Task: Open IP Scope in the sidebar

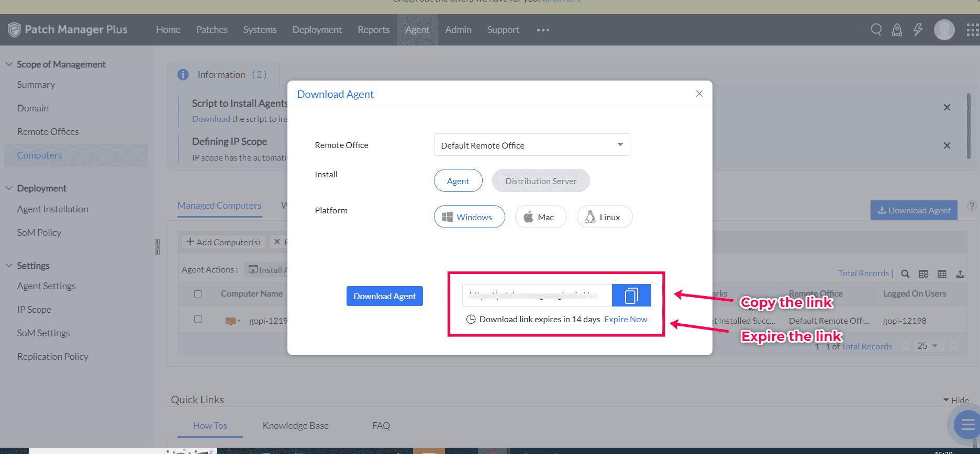Action: [x=35, y=310]
